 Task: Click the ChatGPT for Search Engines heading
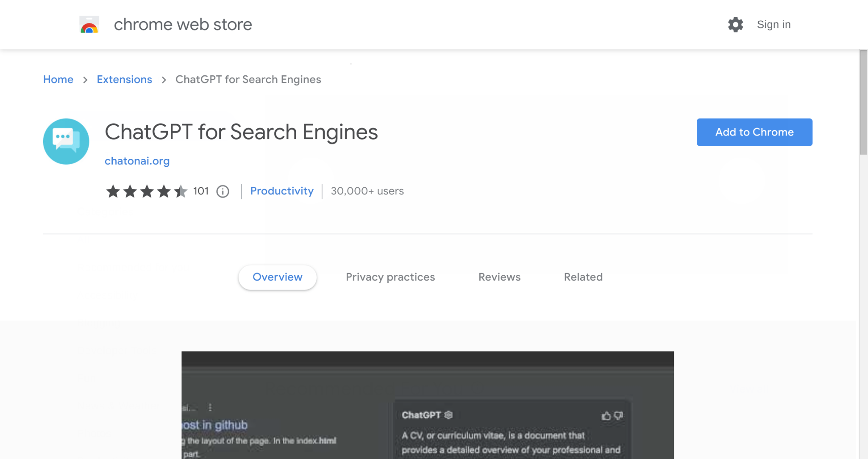click(241, 132)
